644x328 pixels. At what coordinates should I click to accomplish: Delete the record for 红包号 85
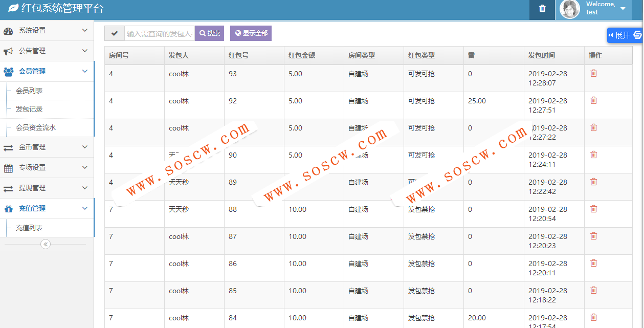(593, 290)
